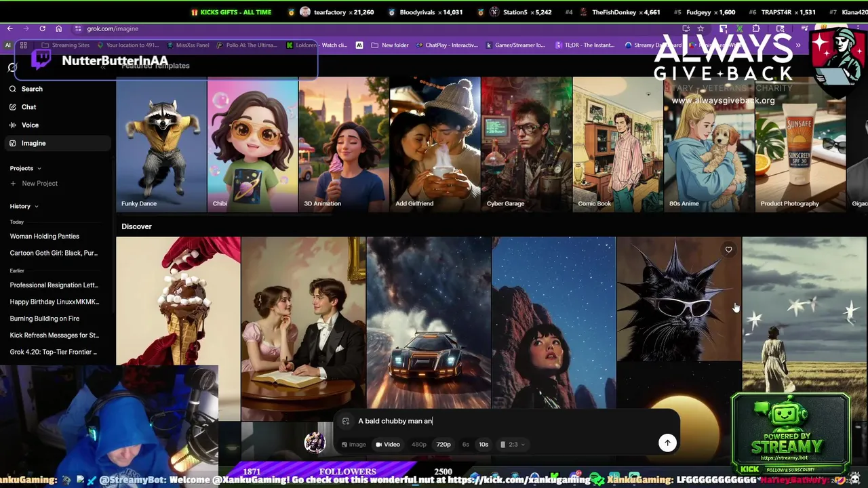Open the TL;DR bookmark
Viewport: 868px width, 488px height.
click(x=585, y=45)
